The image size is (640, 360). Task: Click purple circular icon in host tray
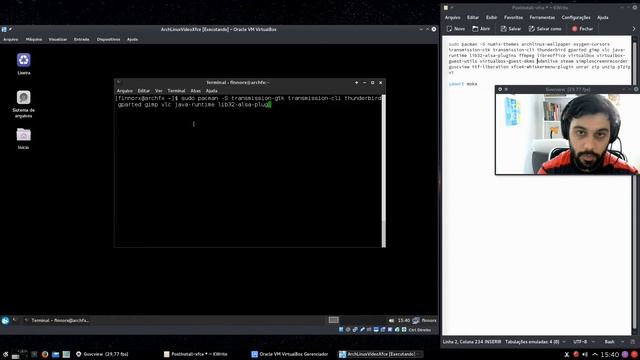point(625,354)
